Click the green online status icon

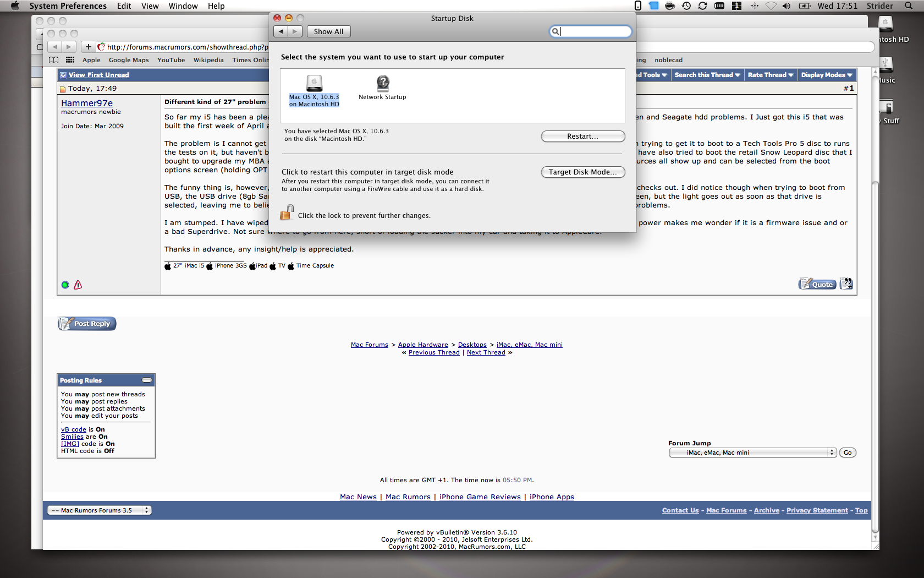(65, 285)
